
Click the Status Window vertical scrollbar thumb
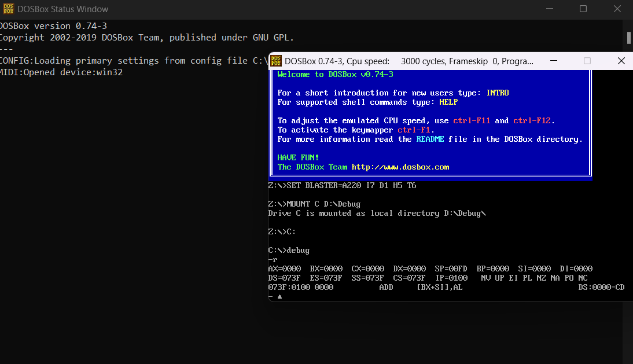click(629, 38)
